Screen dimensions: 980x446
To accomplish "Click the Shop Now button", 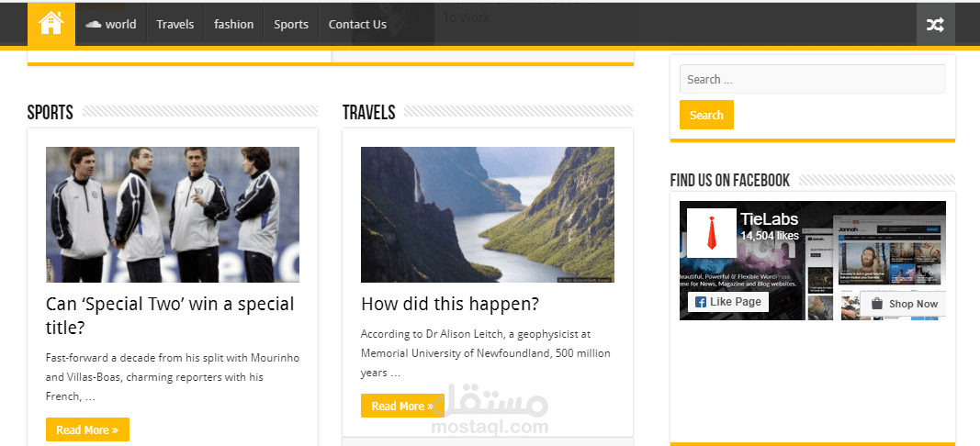I will (x=905, y=304).
